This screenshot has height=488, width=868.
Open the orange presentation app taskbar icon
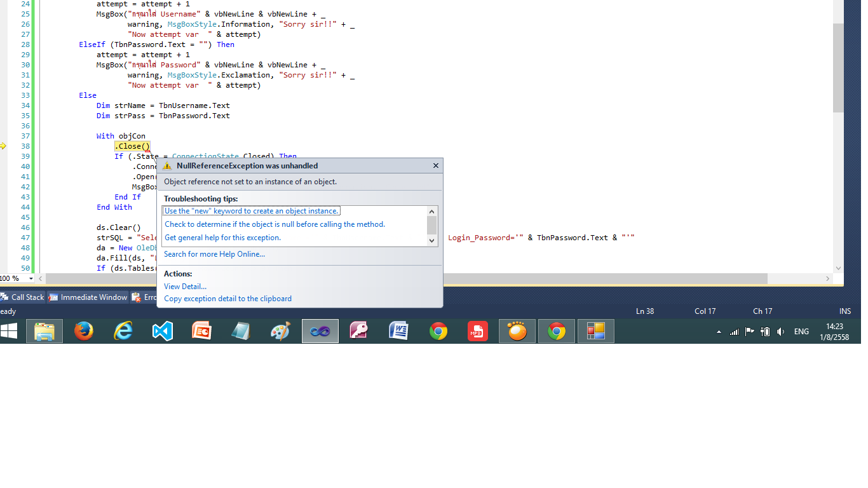pyautogui.click(x=202, y=331)
